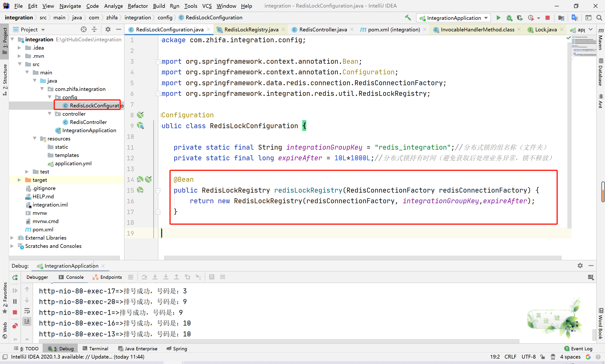This screenshot has height=364, width=605.
Task: Open the Refactor menu
Action: coord(138,6)
